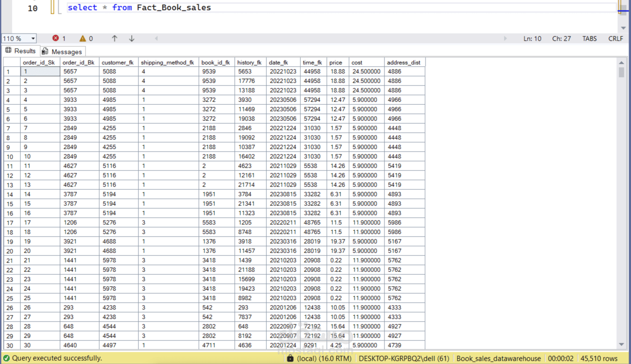This screenshot has width=631, height=364.
Task: Click history_fk cell '16402' in row 10
Action: click(x=250, y=157)
